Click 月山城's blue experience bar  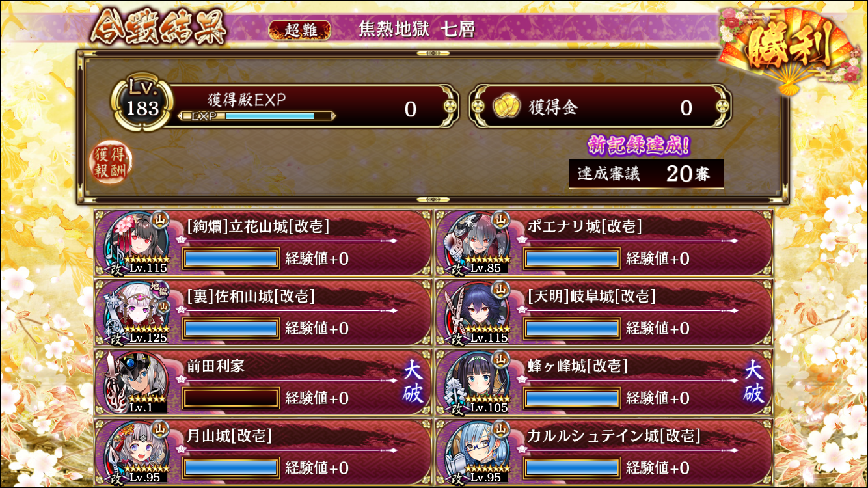coord(231,467)
